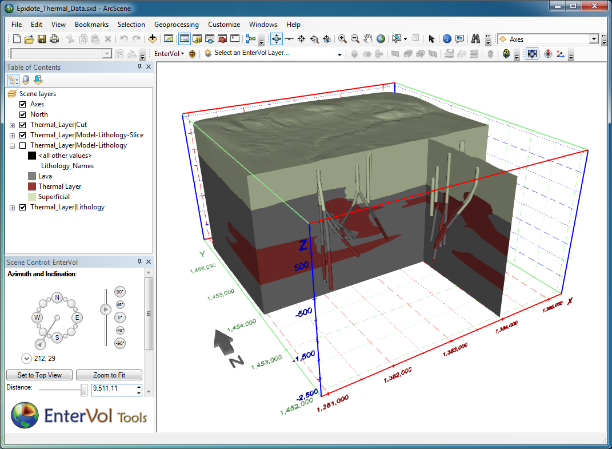Expand the azimuth inclination chevron button
612x449 pixels.
pos(26,358)
